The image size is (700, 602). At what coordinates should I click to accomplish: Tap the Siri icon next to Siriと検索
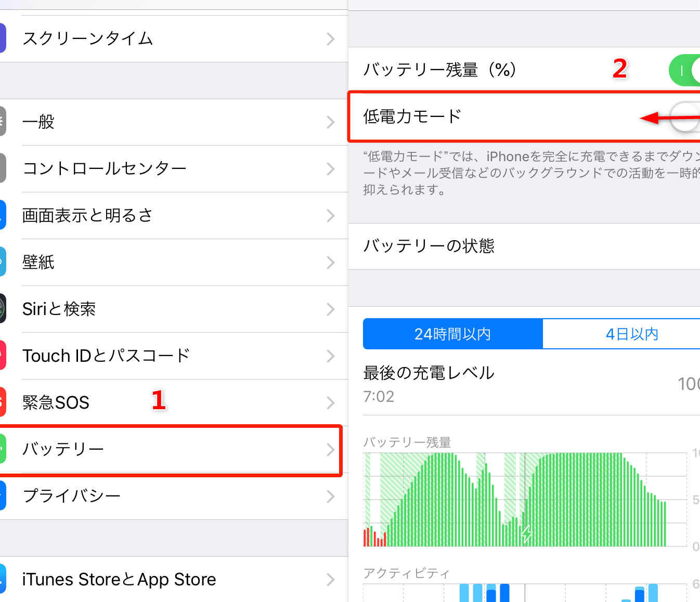(x=3, y=308)
